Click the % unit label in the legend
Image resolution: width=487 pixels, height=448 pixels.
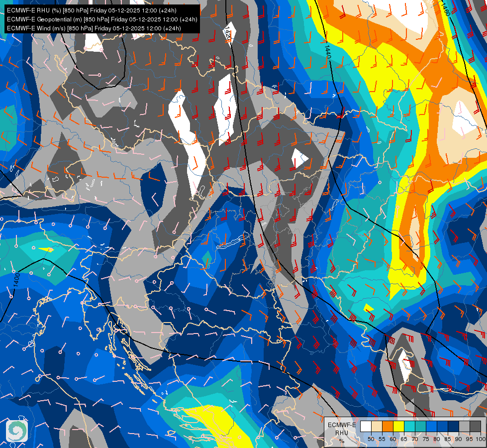click(x=342, y=441)
